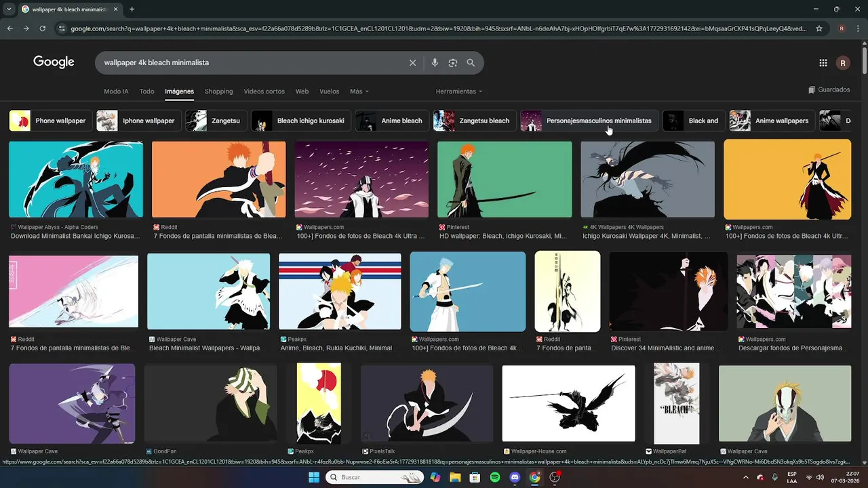Clear the search box with the X icon
The width and height of the screenshot is (868, 488).
412,62
